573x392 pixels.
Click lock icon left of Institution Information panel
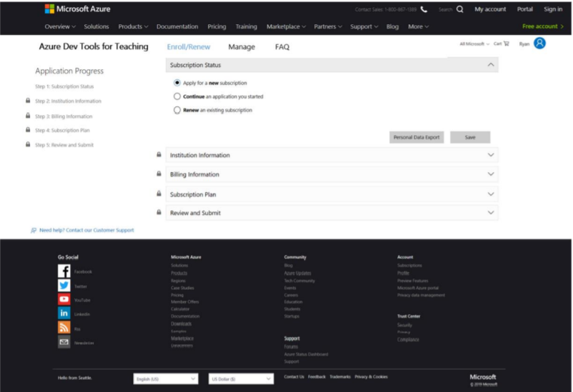(159, 154)
